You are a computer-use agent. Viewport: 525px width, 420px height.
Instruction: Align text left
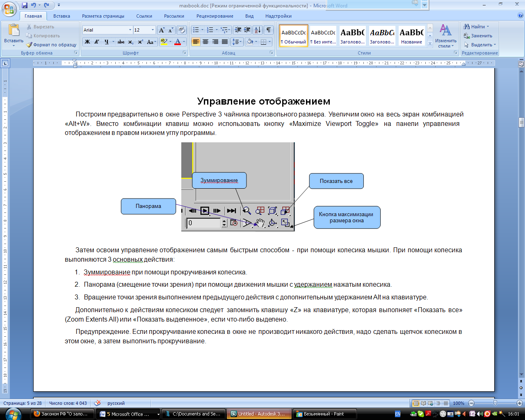[196, 42]
